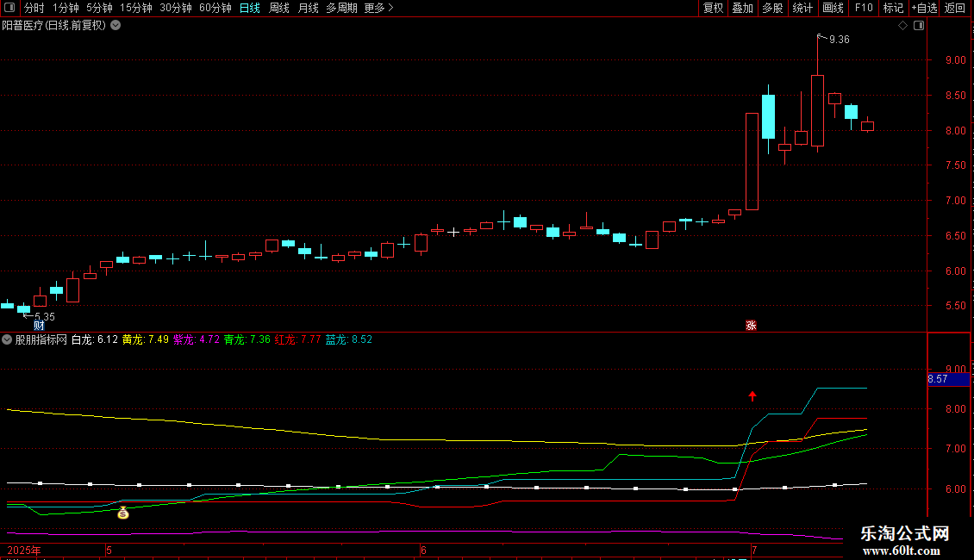Select the 1分钟 period tab
The width and height of the screenshot is (974, 560).
(x=66, y=8)
